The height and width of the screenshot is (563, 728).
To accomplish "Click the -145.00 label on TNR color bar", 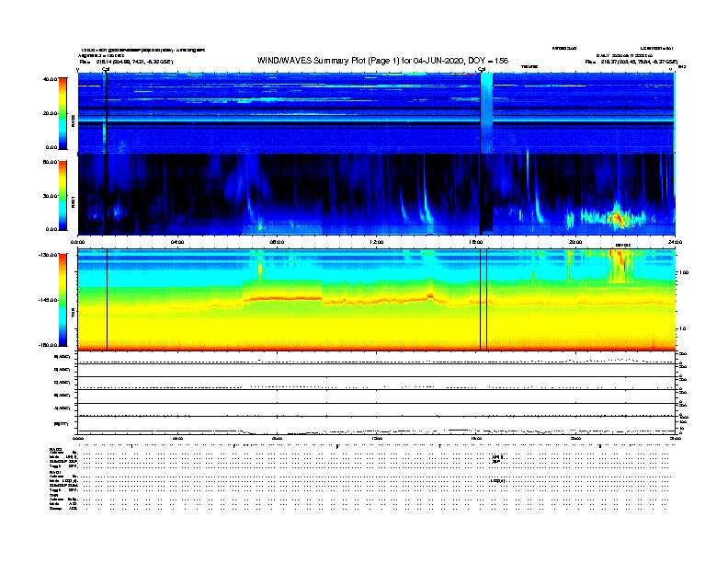I will pos(49,300).
